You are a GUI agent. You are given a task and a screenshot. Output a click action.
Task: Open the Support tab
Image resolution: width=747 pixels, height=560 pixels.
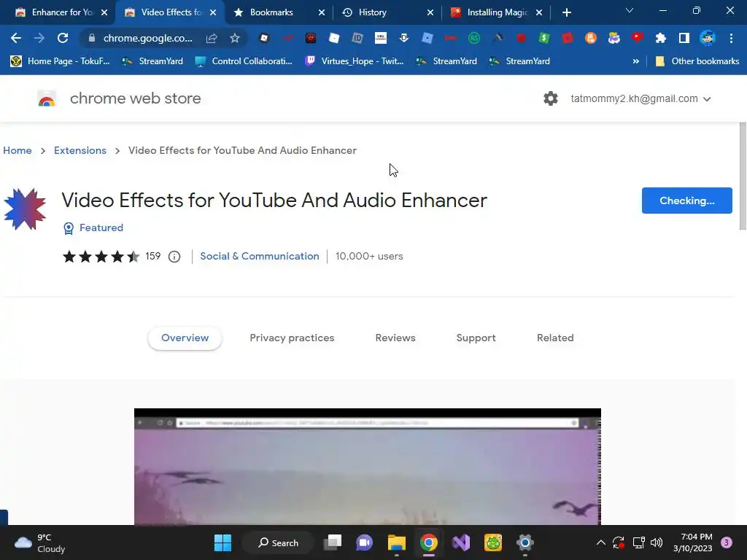point(476,338)
